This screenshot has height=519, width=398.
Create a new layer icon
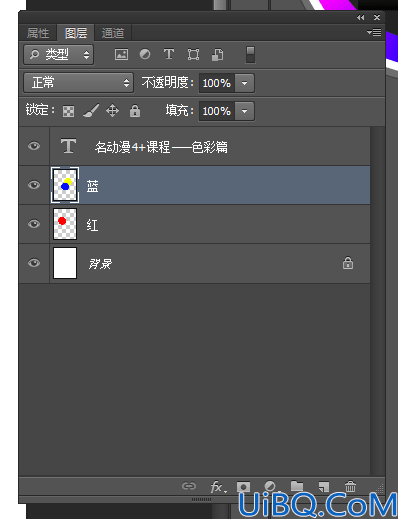(324, 487)
